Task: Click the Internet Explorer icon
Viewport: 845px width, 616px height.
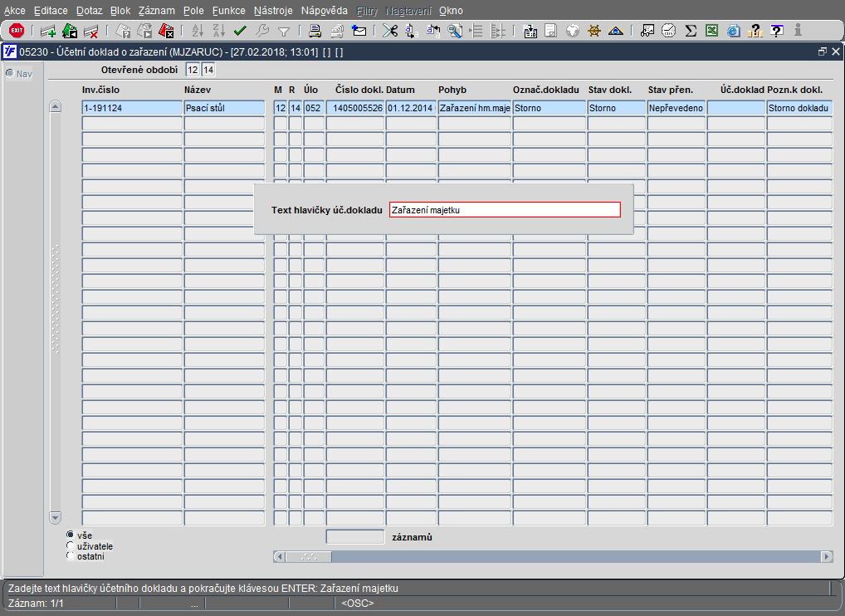Action: coord(733,32)
